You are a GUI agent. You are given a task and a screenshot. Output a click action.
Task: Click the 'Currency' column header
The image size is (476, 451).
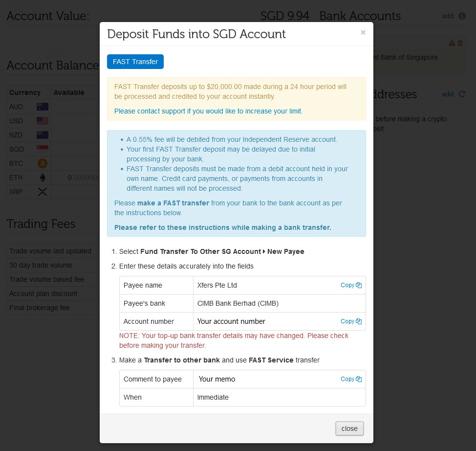coord(25,92)
